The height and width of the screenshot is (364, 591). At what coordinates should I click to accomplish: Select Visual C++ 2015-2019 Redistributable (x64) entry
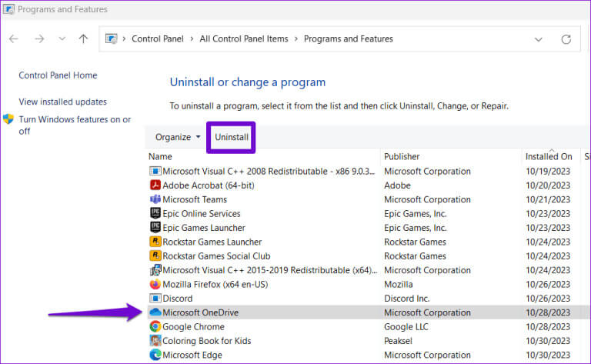(x=269, y=270)
